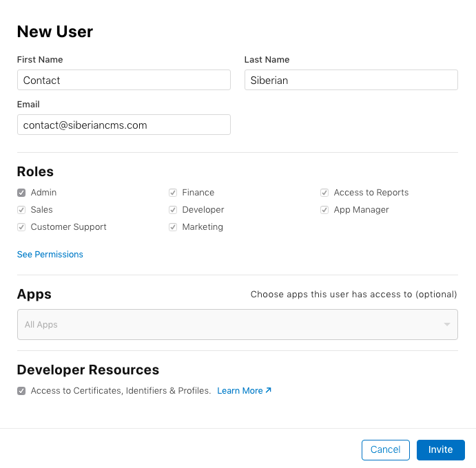Open the All Apps dropdown
This screenshot has height=468, width=476.
tap(237, 324)
